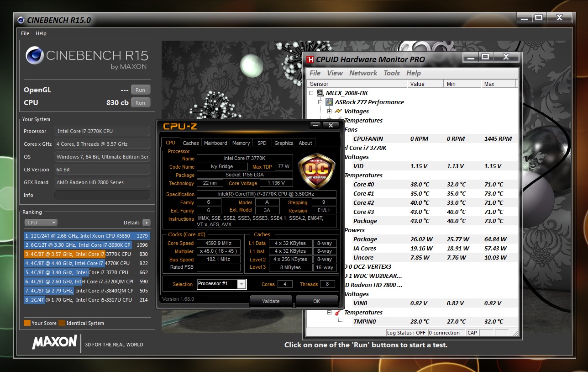Select ranking entry Core i7-3720QM
This screenshot has height=372, width=588.
[87, 282]
